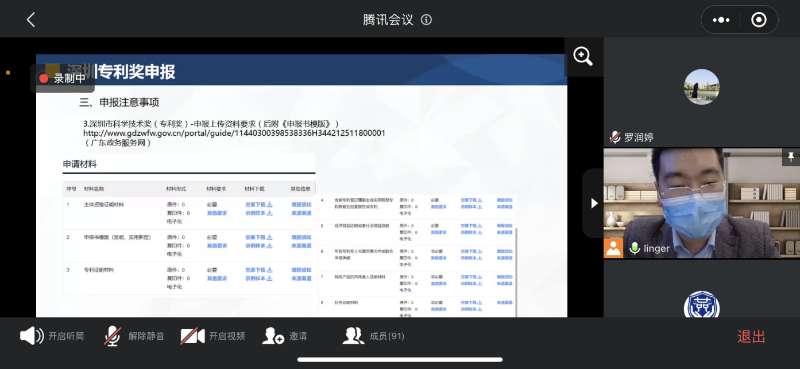Click 示例样本 for 申报书模板 row
This screenshot has width=800, height=369.
pos(259,246)
